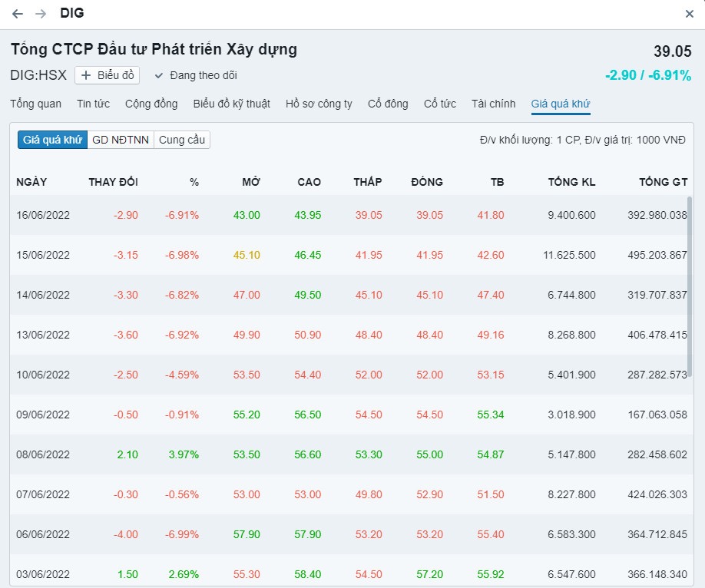This screenshot has width=705, height=588.
Task: Switch to the Cung cầu view
Action: pos(182,140)
